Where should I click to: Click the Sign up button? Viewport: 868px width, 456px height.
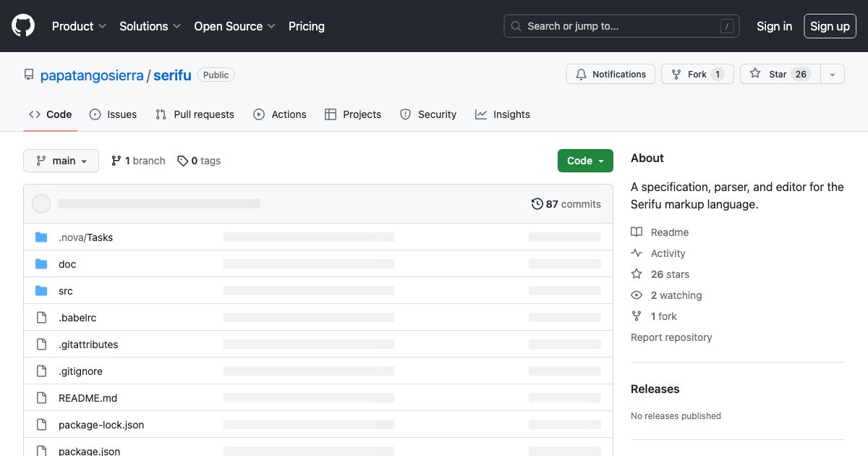(830, 26)
